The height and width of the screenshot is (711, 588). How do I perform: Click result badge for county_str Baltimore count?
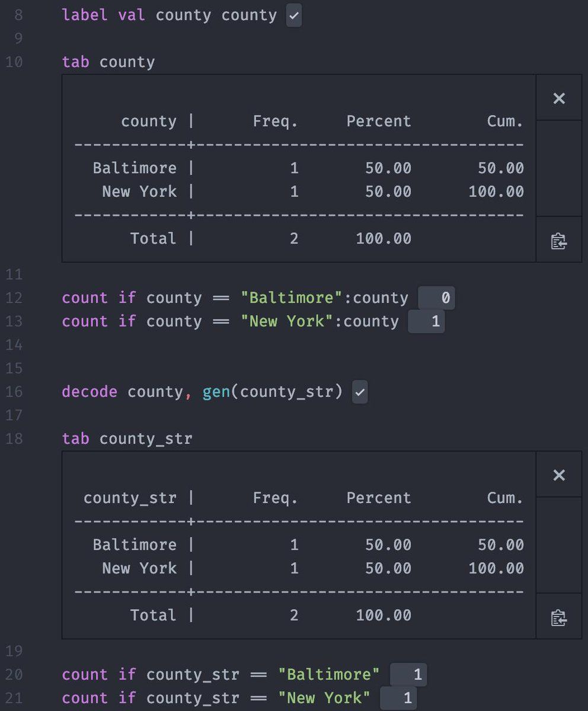408,675
